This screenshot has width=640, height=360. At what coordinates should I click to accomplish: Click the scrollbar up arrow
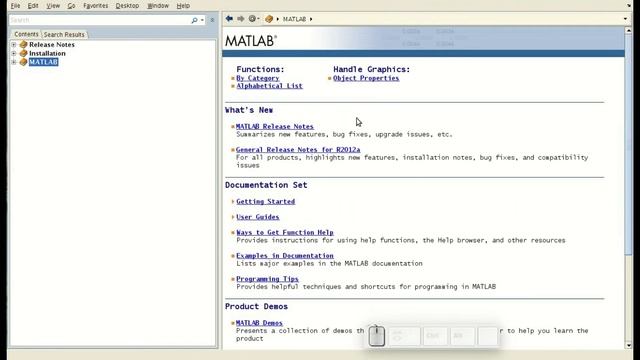[628, 31]
